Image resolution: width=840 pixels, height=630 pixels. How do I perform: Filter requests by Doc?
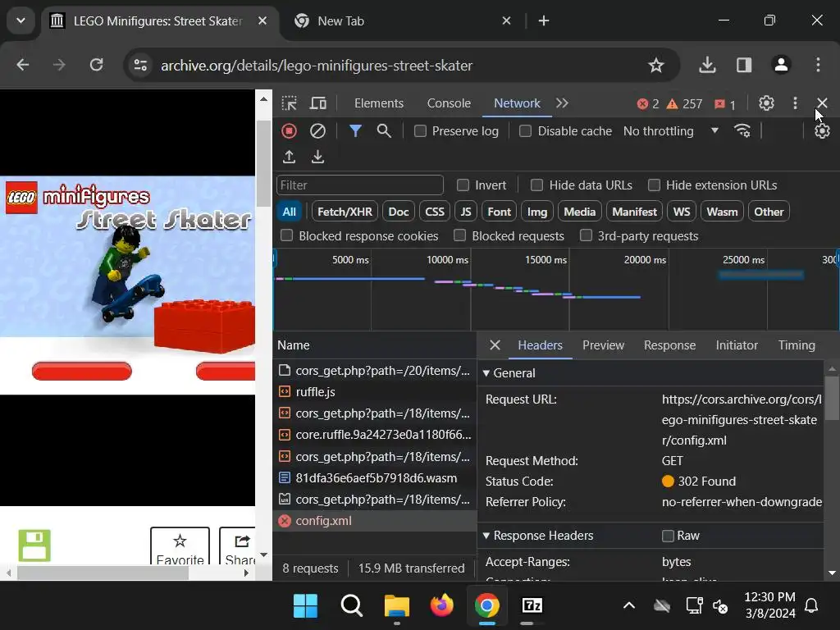tap(399, 212)
